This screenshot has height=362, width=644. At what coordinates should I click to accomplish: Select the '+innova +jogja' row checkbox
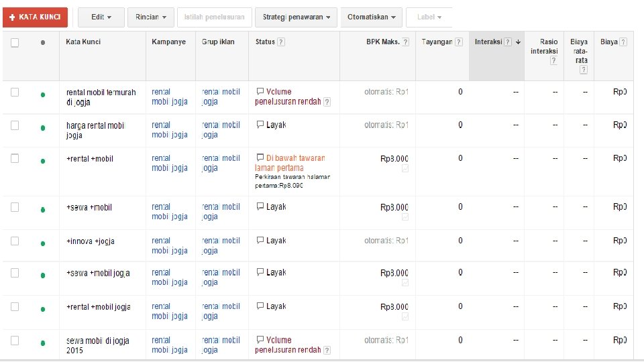[15, 241]
